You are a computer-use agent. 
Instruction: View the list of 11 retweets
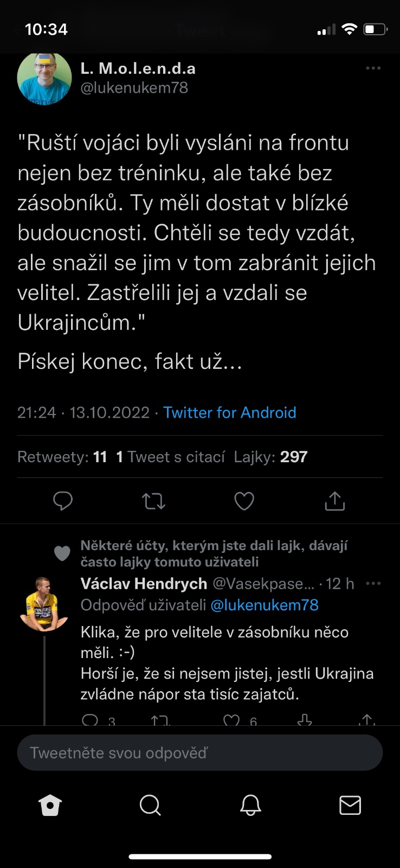tap(62, 457)
